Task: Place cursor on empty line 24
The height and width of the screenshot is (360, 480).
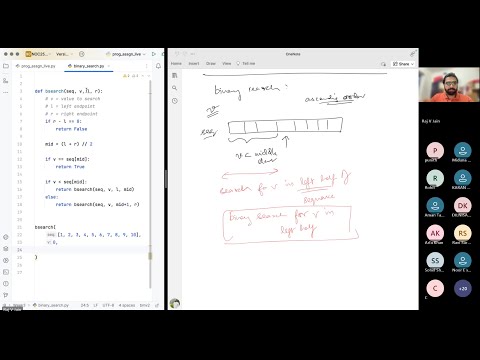Action: point(90,250)
